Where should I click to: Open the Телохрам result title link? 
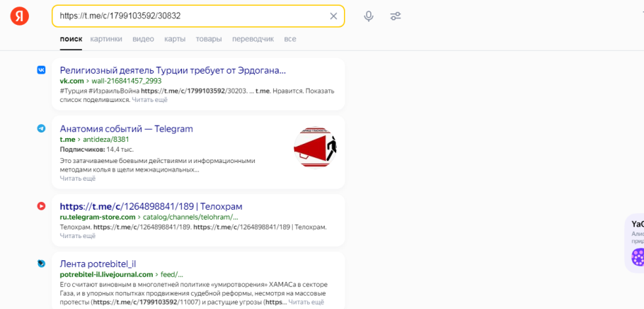151,206
